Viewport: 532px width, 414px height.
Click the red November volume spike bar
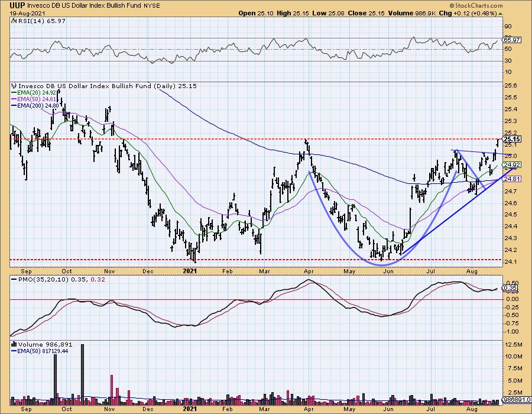pyautogui.click(x=112, y=390)
